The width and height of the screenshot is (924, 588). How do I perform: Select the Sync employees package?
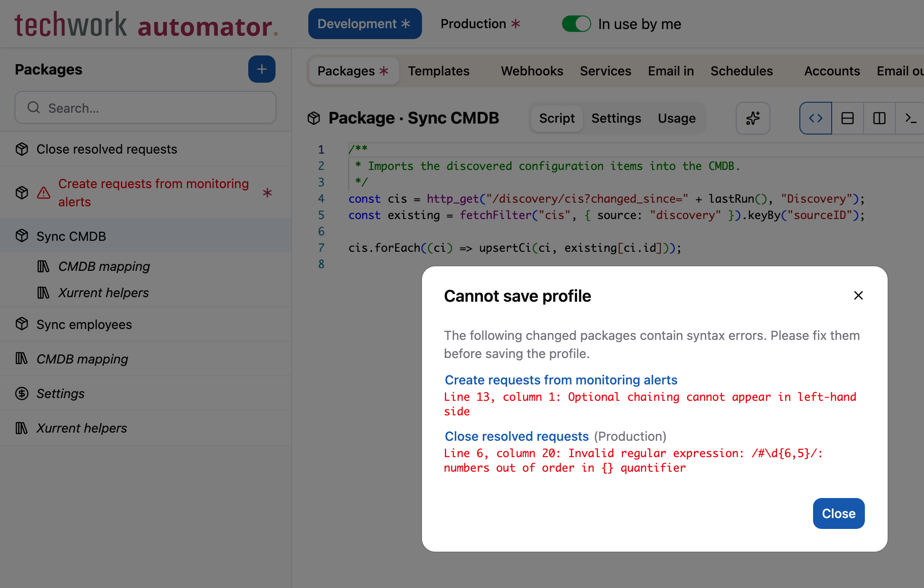pos(146,324)
